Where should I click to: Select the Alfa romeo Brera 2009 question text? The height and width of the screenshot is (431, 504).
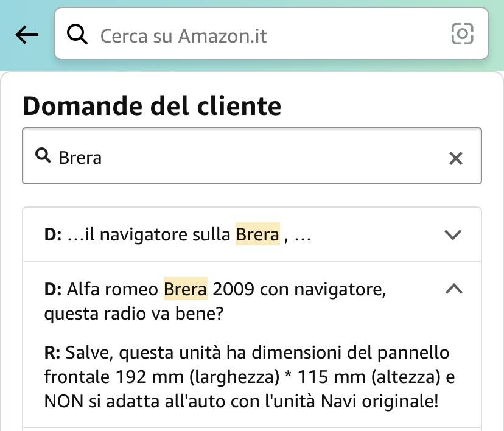click(x=215, y=301)
